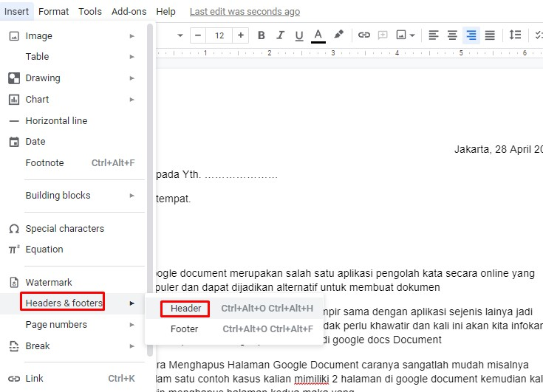Viewport: 543px width, 392px height.
Task: Click the Drawing icon in Insert menu
Action: pos(14,78)
